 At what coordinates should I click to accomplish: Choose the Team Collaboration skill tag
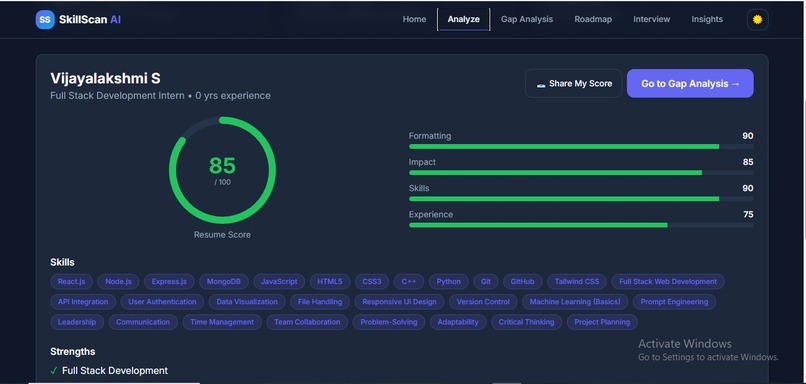click(x=307, y=322)
